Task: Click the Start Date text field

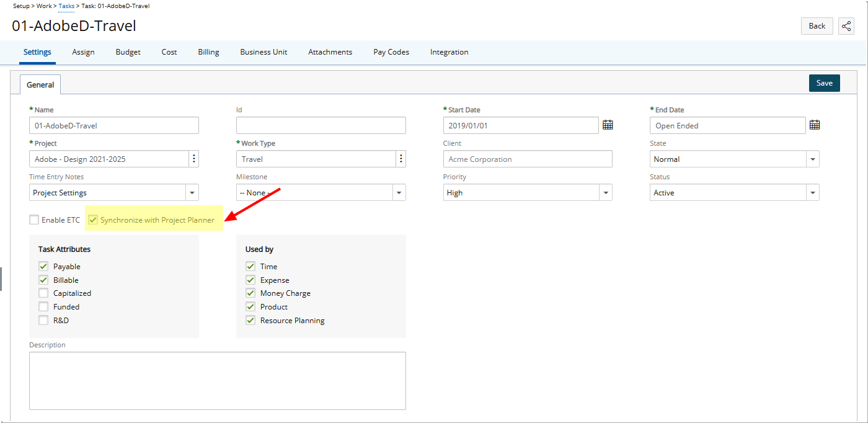Action: click(521, 125)
